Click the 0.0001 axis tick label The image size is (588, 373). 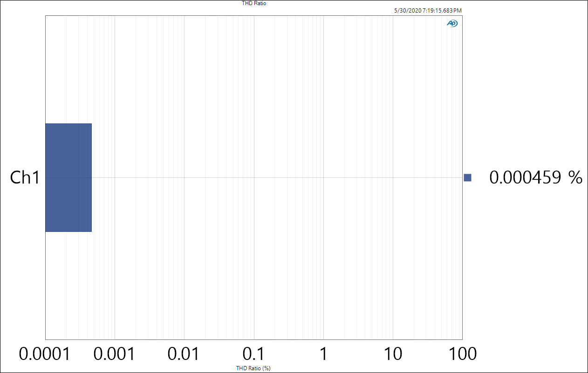point(45,354)
